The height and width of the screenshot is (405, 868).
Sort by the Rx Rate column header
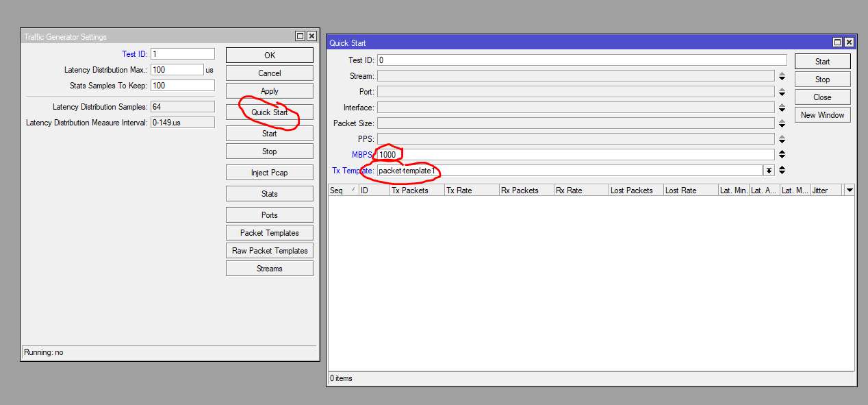(x=581, y=191)
